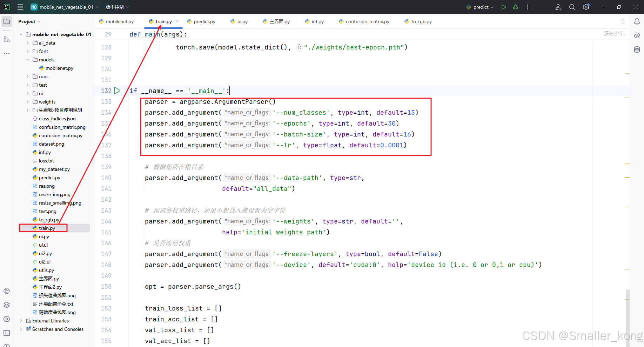The image size is (644, 347).
Task: Select 主界面2.py file
Action: click(x=50, y=287)
